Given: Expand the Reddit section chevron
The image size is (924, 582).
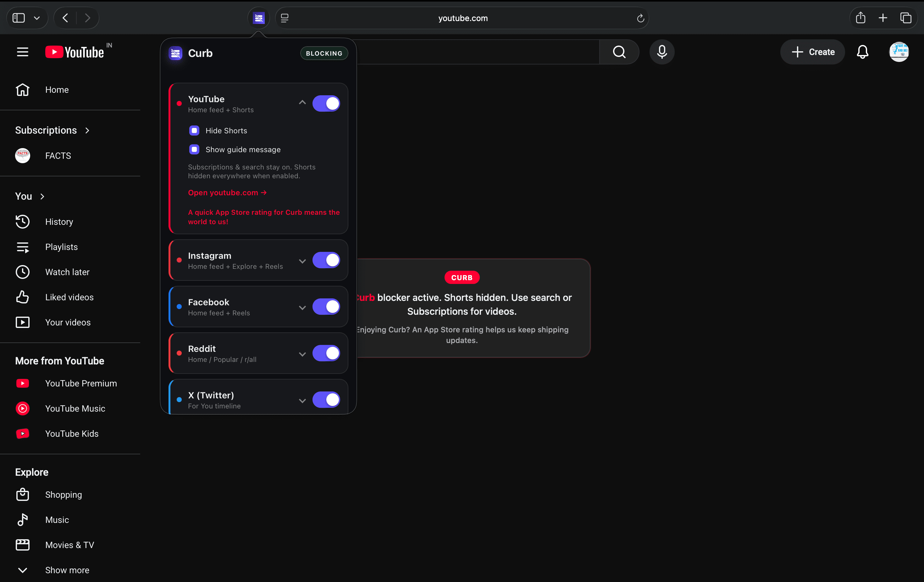Looking at the screenshot, I should click(x=302, y=354).
